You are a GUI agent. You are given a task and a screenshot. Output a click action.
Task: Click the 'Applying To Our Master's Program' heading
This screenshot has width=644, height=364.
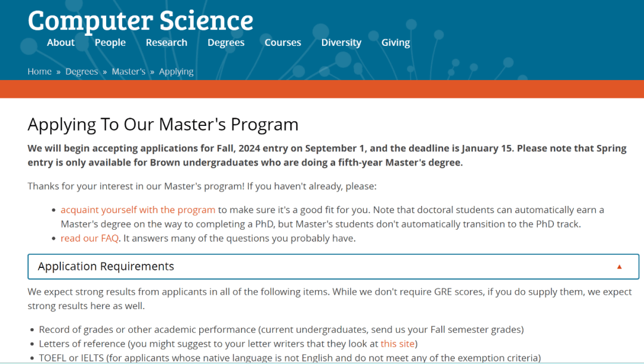click(163, 125)
